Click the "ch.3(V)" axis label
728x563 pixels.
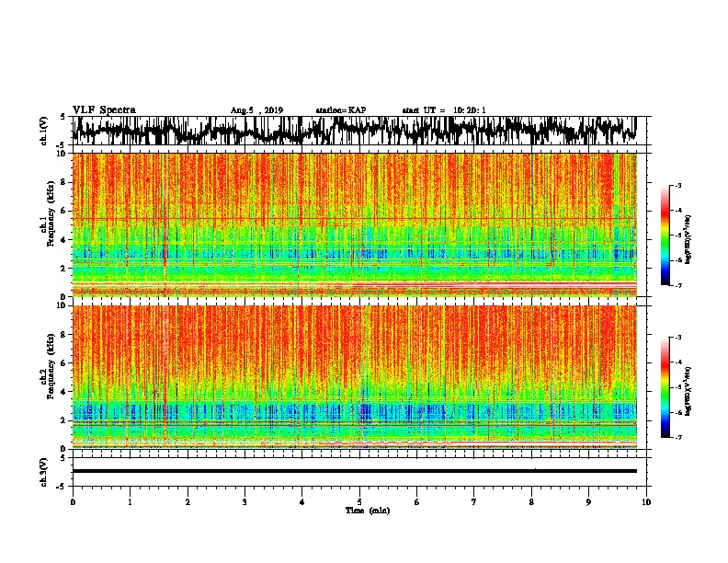(x=43, y=472)
